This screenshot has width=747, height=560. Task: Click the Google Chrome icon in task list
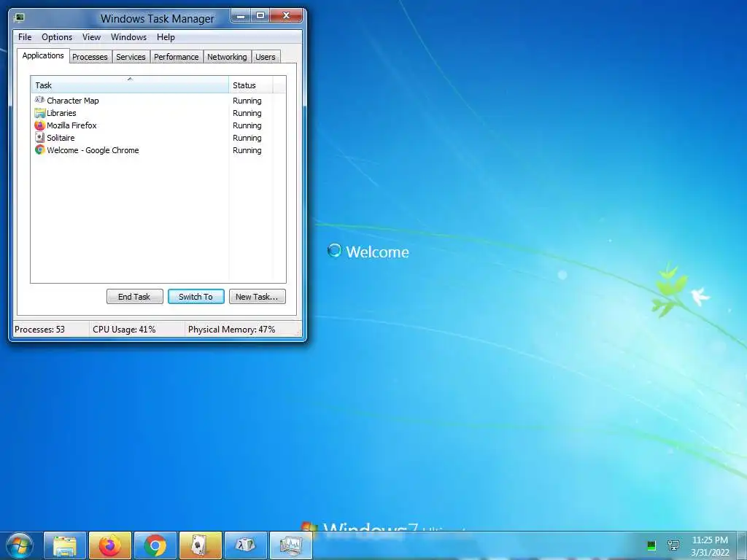pyautogui.click(x=39, y=150)
